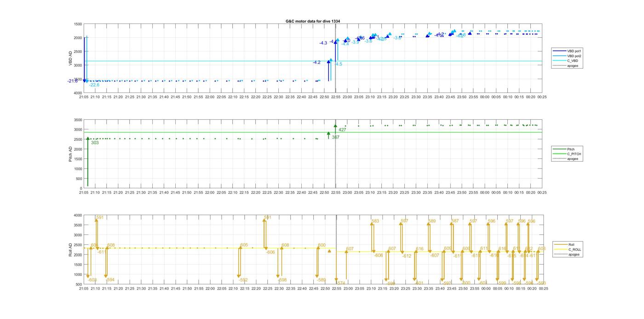
Task: Click the '-574' Roll data label
Action: pos(341,283)
